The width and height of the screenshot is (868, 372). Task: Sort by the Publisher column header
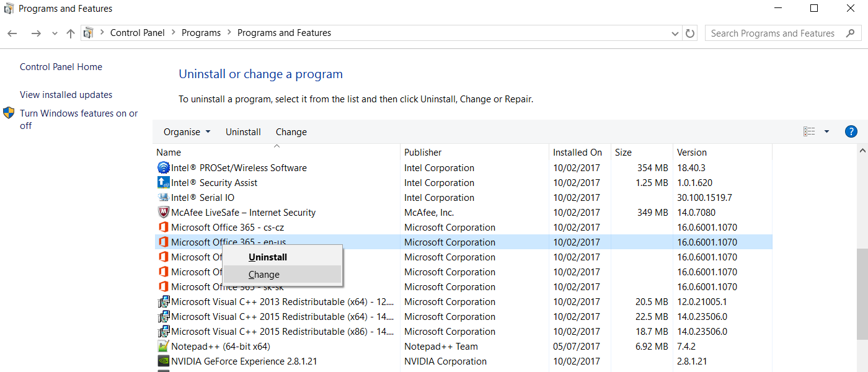pyautogui.click(x=474, y=153)
